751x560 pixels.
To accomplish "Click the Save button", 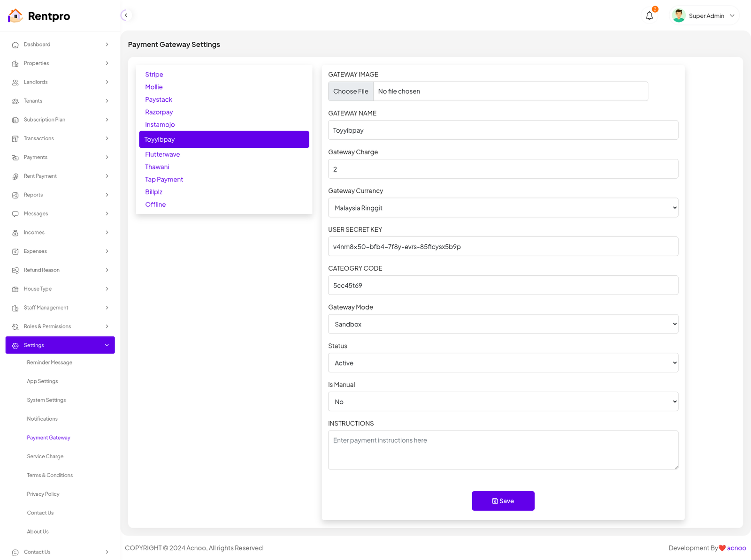I will click(x=503, y=501).
